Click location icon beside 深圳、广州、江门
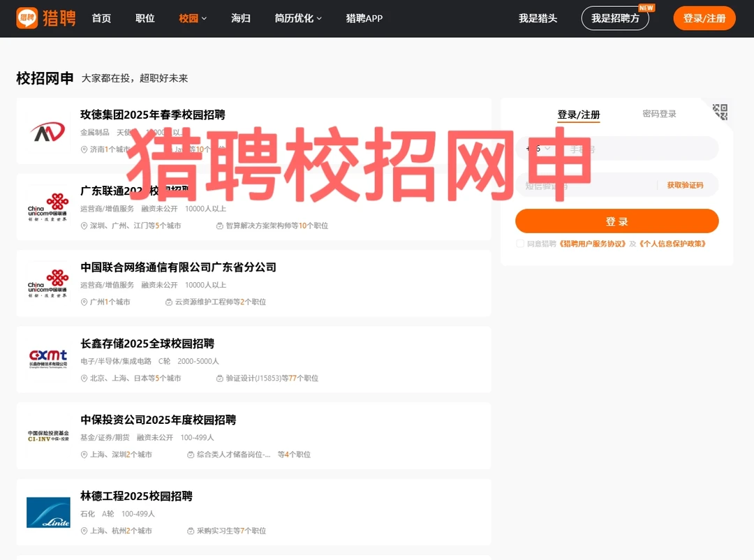The height and width of the screenshot is (560, 754). click(x=84, y=226)
